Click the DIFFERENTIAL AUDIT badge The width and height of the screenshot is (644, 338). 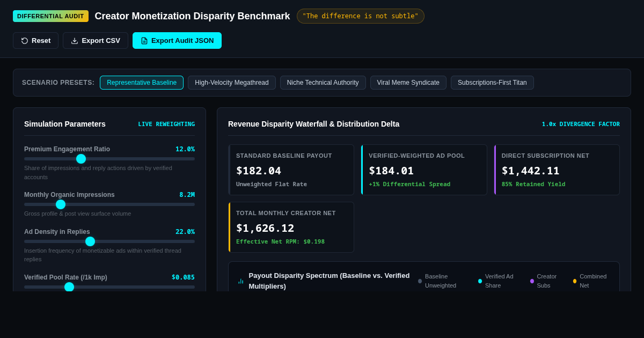point(50,16)
